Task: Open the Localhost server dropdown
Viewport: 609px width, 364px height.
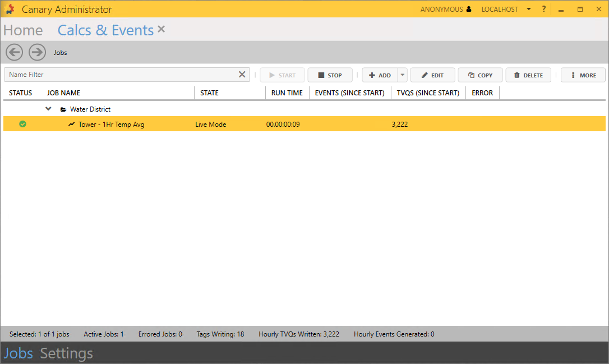Action: click(528, 10)
